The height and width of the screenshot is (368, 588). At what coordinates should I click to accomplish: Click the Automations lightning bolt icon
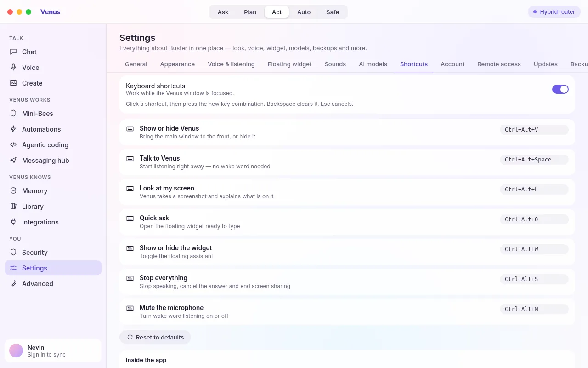(x=13, y=129)
